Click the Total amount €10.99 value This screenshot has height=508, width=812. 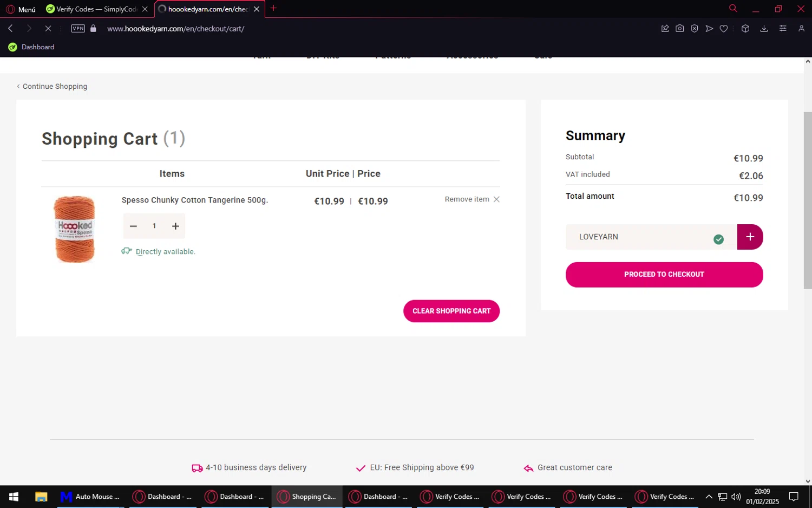tap(748, 198)
